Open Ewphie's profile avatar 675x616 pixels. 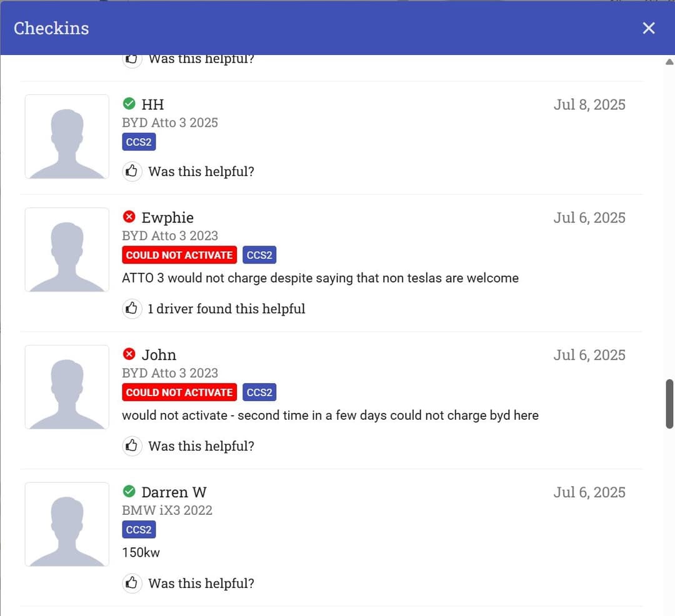[66, 249]
